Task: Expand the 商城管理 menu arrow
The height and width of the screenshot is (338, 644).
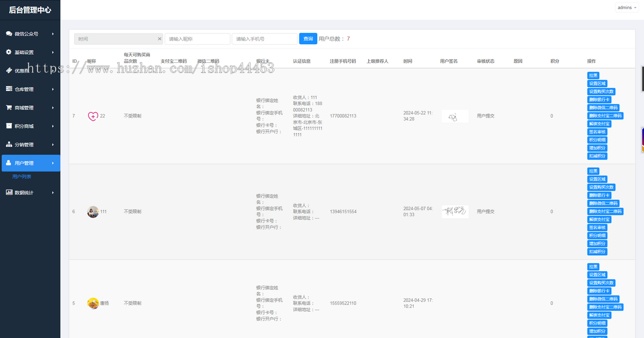Action: point(53,107)
